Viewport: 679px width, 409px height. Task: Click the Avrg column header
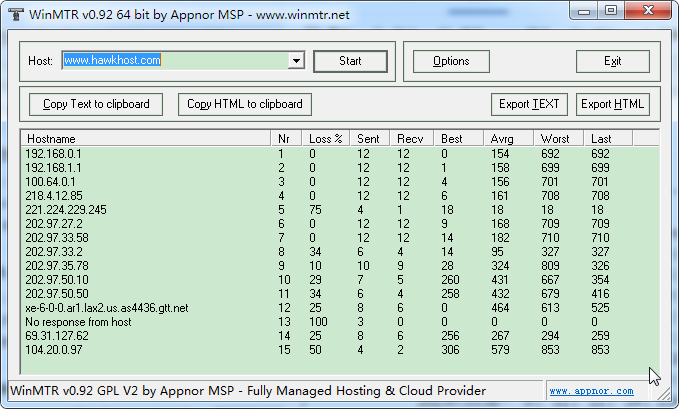(x=508, y=139)
